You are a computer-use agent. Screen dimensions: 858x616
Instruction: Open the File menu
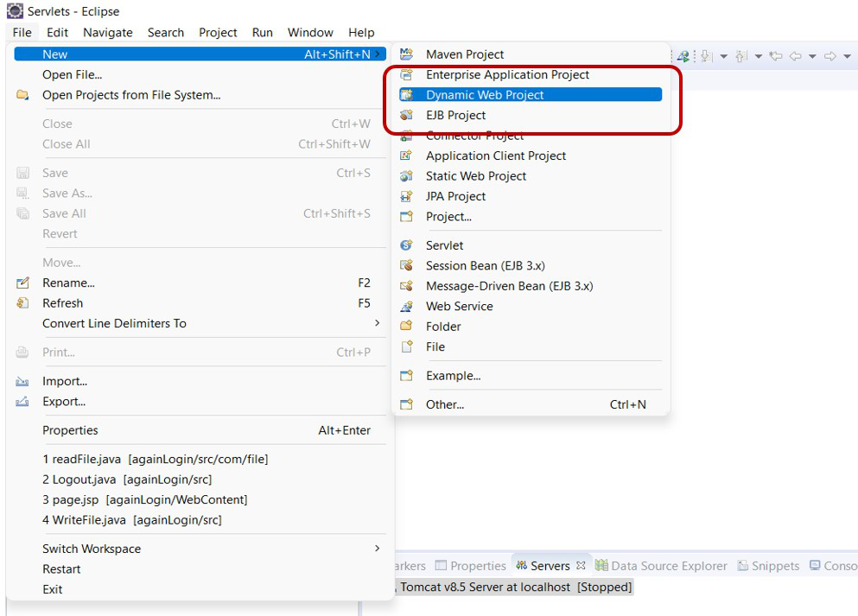coord(22,32)
